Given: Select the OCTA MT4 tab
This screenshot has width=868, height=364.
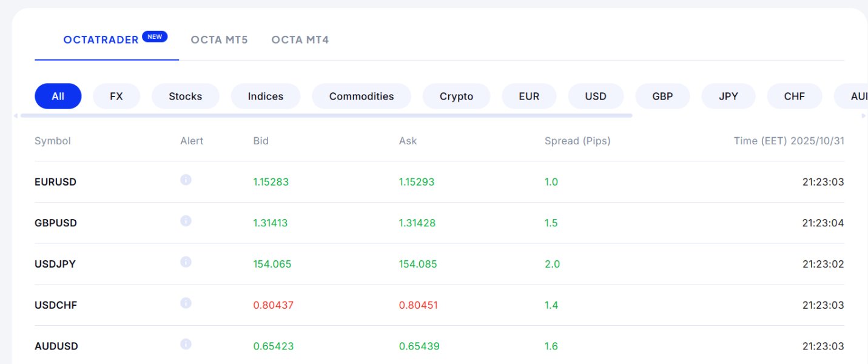Looking at the screenshot, I should (300, 40).
